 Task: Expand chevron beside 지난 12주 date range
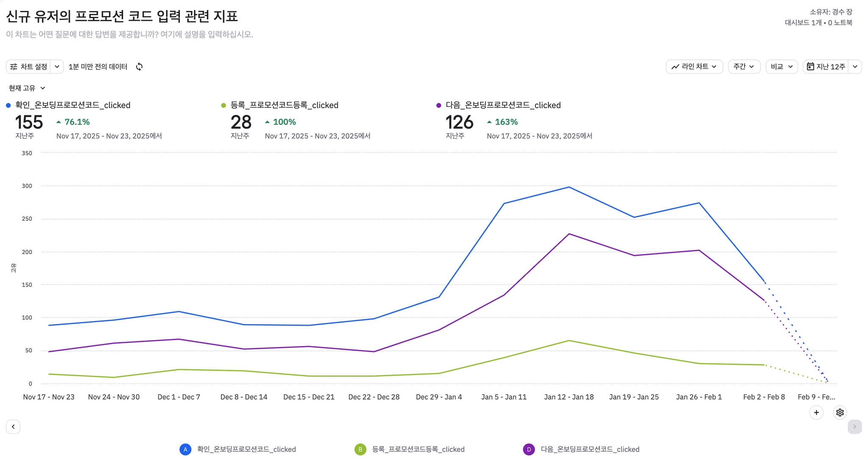(855, 67)
